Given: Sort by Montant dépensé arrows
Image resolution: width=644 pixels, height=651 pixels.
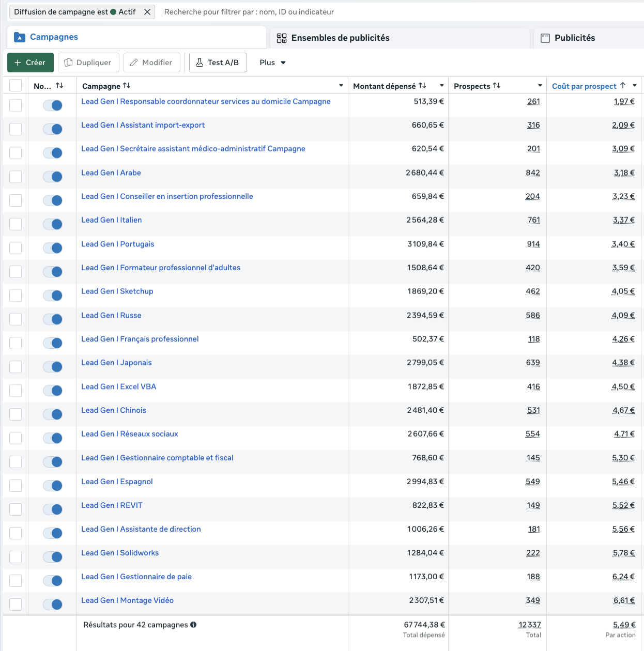Looking at the screenshot, I should [422, 85].
